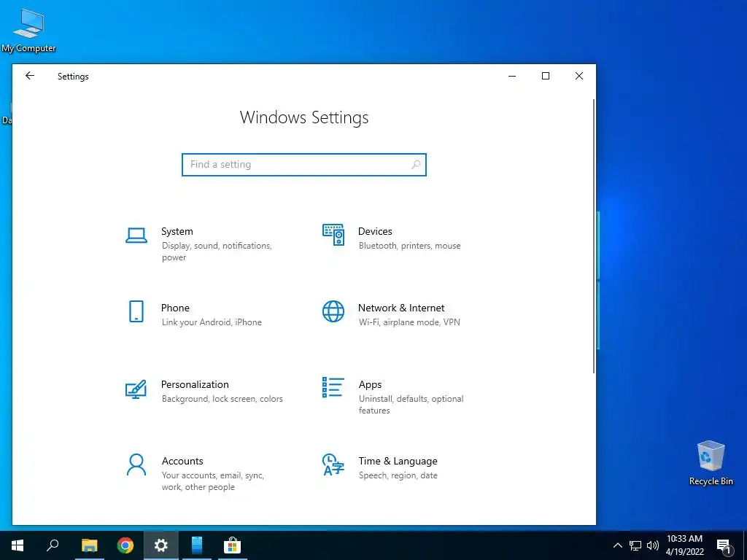Click the Settings window vertical scrollbar
This screenshot has height=560, width=747.
click(x=594, y=236)
